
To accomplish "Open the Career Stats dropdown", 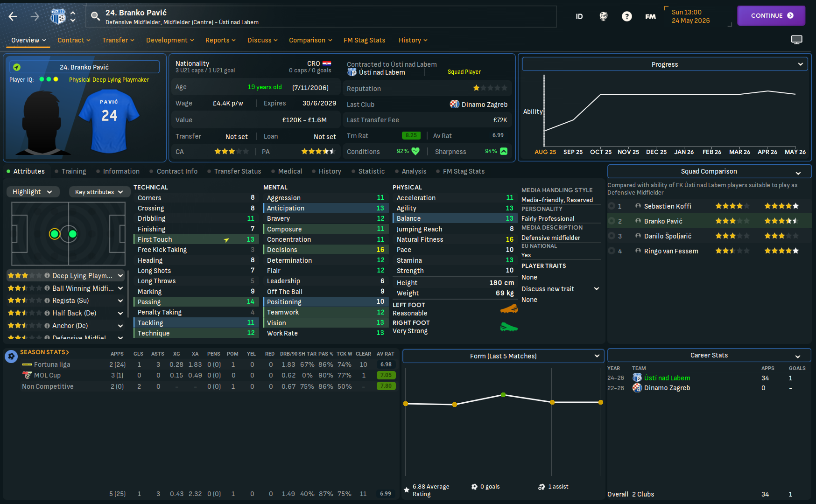I will point(709,355).
